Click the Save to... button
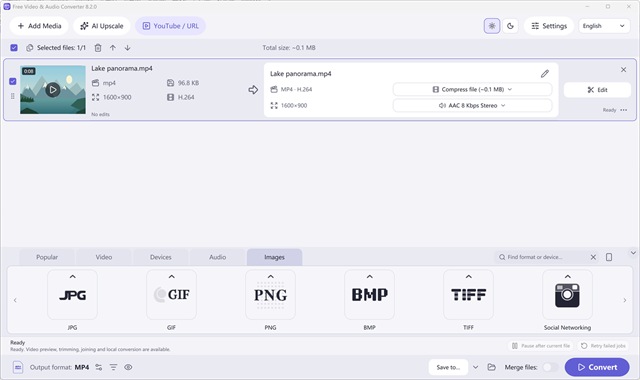Screen dimensions: 640x380 [x=448, y=367]
